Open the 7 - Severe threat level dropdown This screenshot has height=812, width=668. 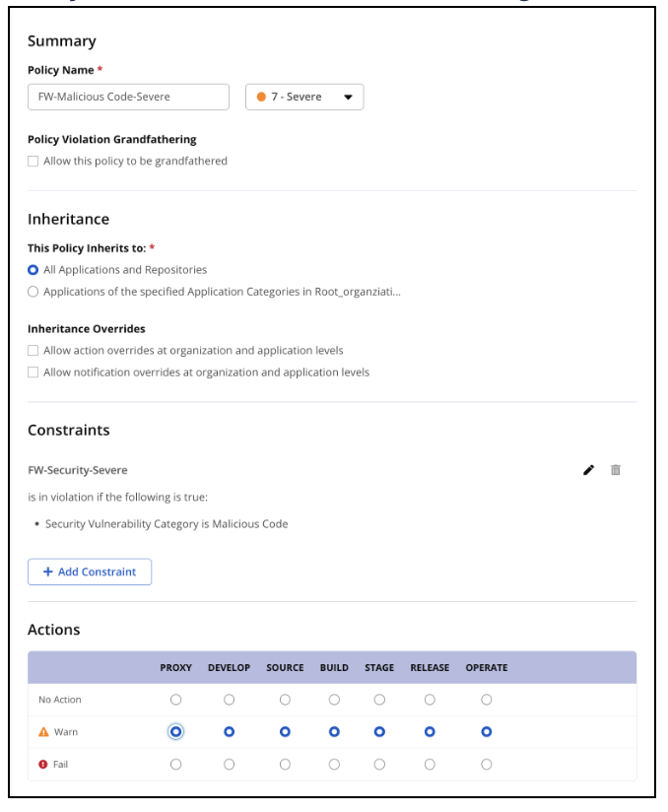tap(304, 97)
